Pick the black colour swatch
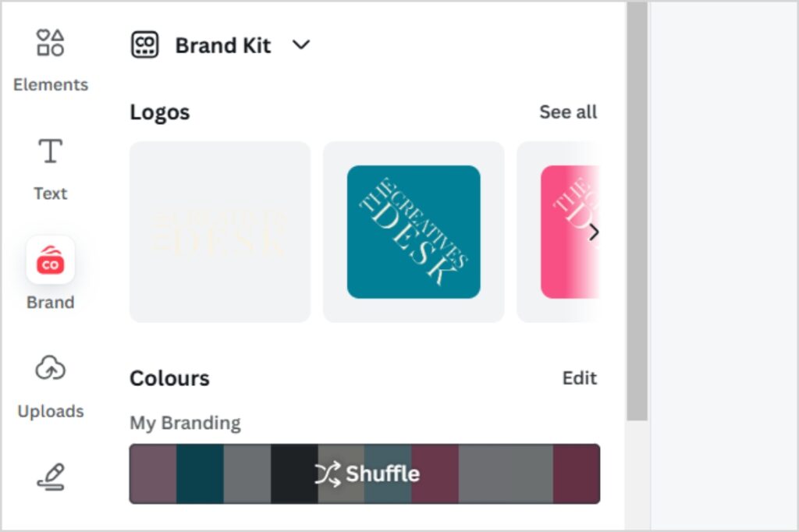Viewport: 799px width, 532px height. (x=294, y=473)
